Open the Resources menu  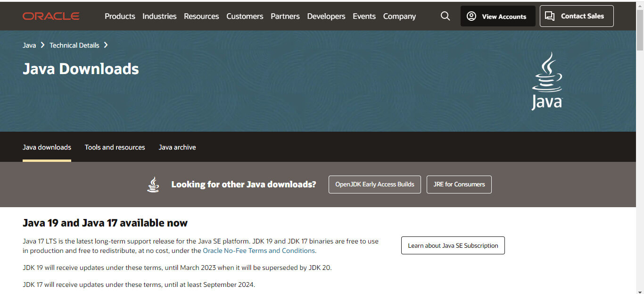click(x=201, y=16)
